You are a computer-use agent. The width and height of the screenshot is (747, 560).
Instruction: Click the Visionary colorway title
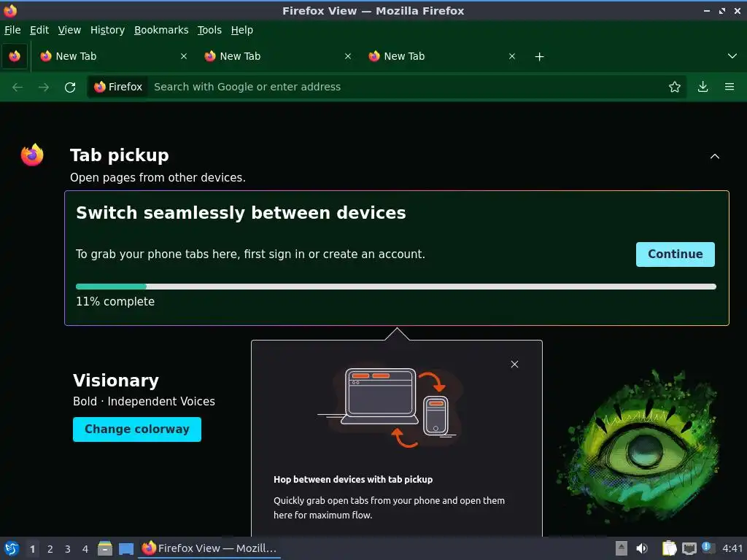[x=116, y=381]
